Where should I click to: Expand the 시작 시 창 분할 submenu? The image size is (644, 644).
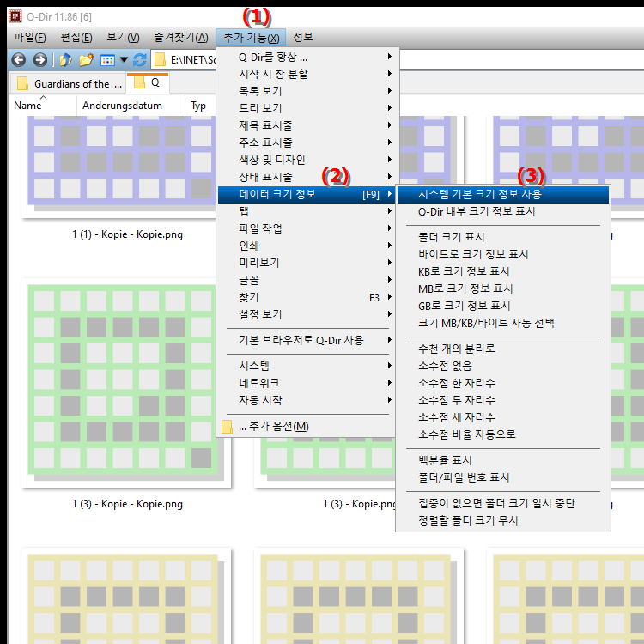click(307, 74)
